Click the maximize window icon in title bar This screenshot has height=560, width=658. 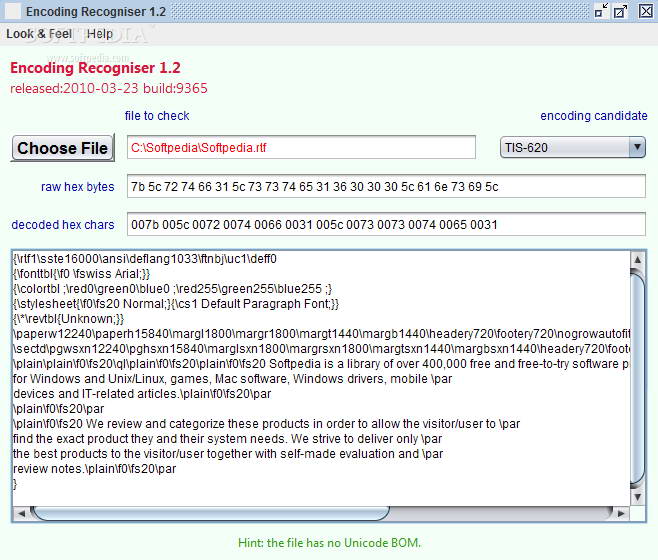click(620, 11)
